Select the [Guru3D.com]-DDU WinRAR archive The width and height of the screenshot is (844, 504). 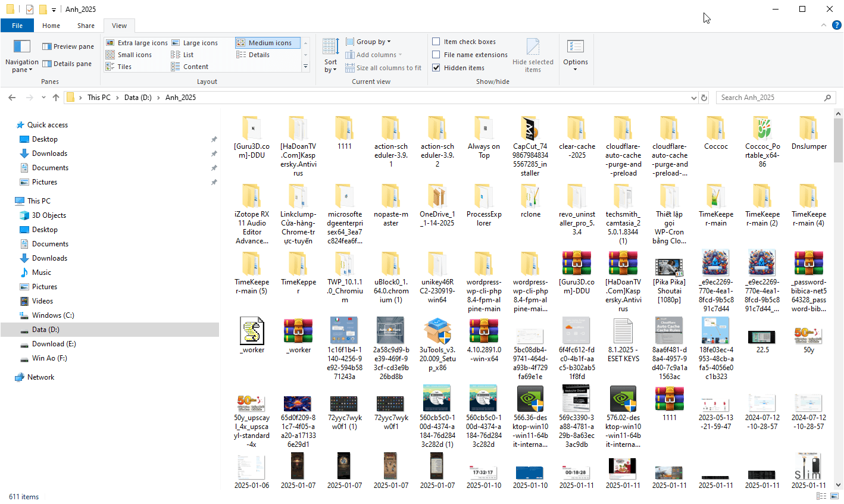[576, 273]
